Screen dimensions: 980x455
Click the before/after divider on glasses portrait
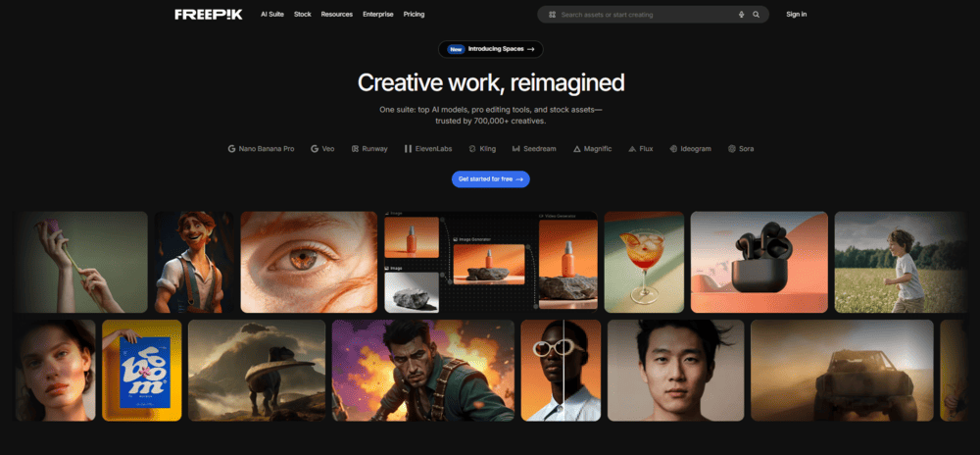(563, 370)
